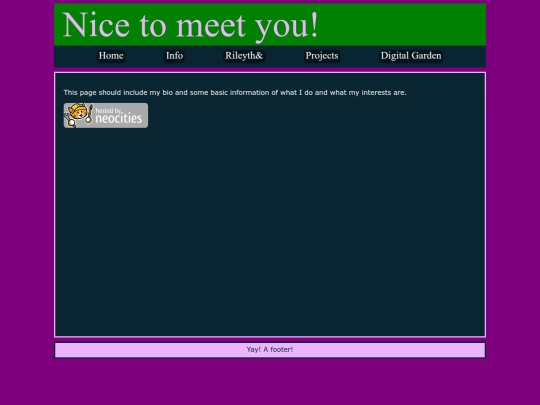
Task: Visit the Digital Garden link
Action: point(411,56)
